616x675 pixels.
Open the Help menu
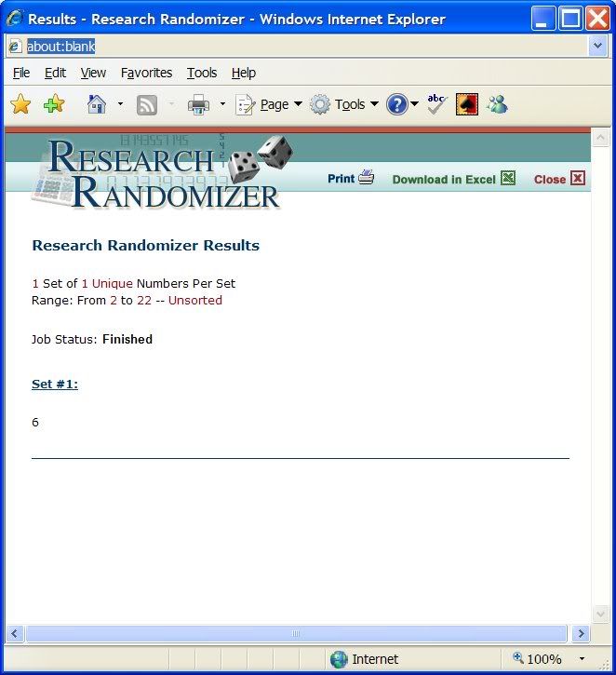coord(244,73)
